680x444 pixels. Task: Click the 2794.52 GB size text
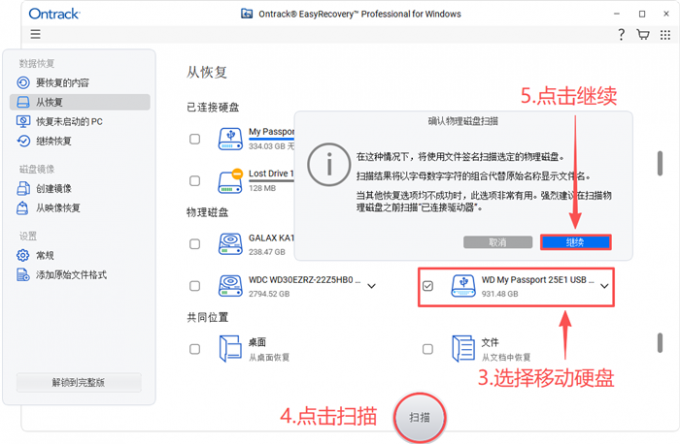click(269, 294)
